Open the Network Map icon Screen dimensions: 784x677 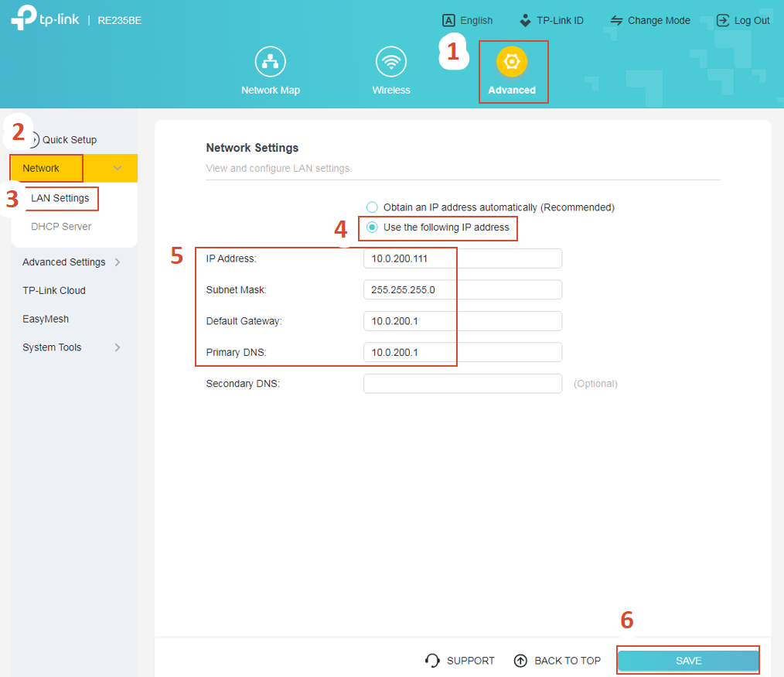[270, 62]
